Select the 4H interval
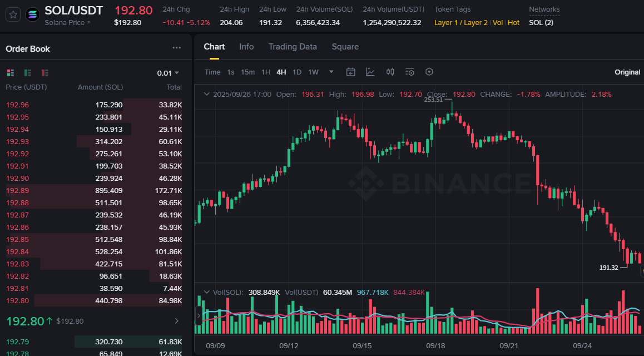644x356 pixels. point(281,72)
